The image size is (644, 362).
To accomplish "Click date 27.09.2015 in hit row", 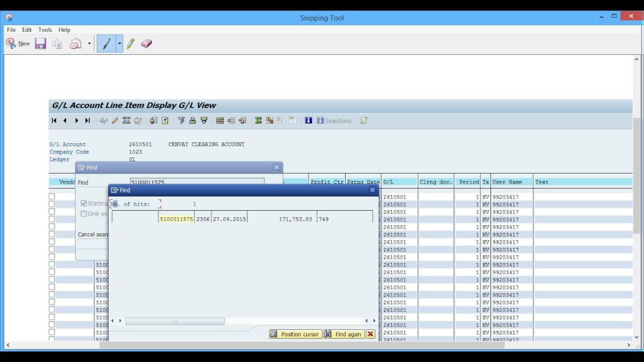I will coord(229,219).
